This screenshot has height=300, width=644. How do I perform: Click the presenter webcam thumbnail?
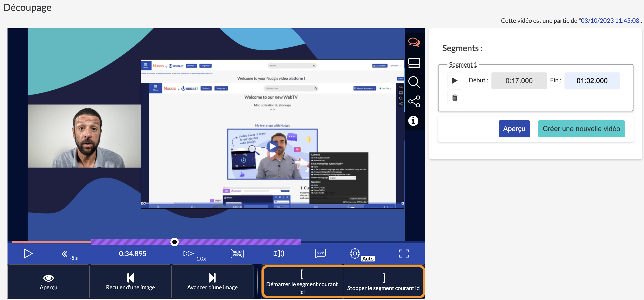click(84, 136)
